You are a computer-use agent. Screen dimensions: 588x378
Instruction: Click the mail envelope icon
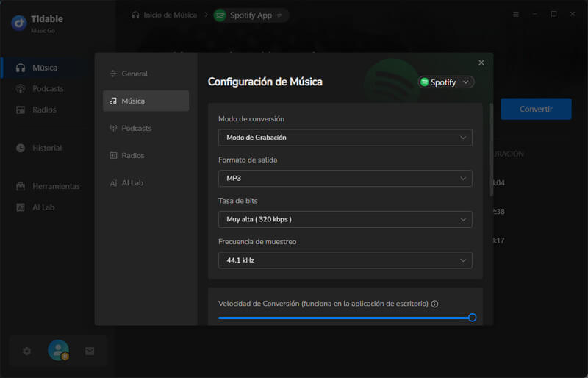tap(90, 351)
